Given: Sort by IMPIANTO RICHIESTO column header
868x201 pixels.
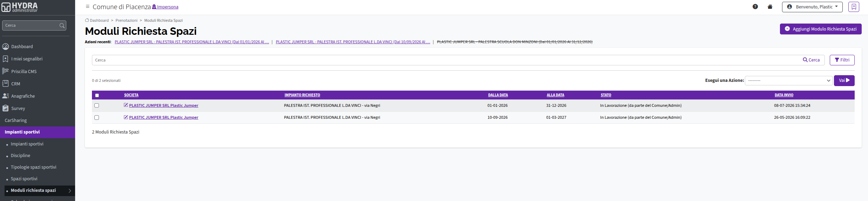Looking at the screenshot, I should click(x=302, y=95).
